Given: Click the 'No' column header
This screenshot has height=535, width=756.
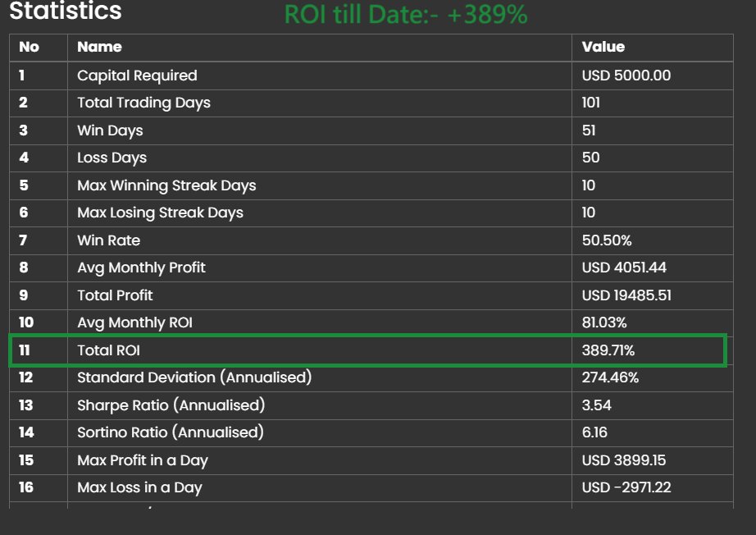Looking at the screenshot, I should [29, 47].
